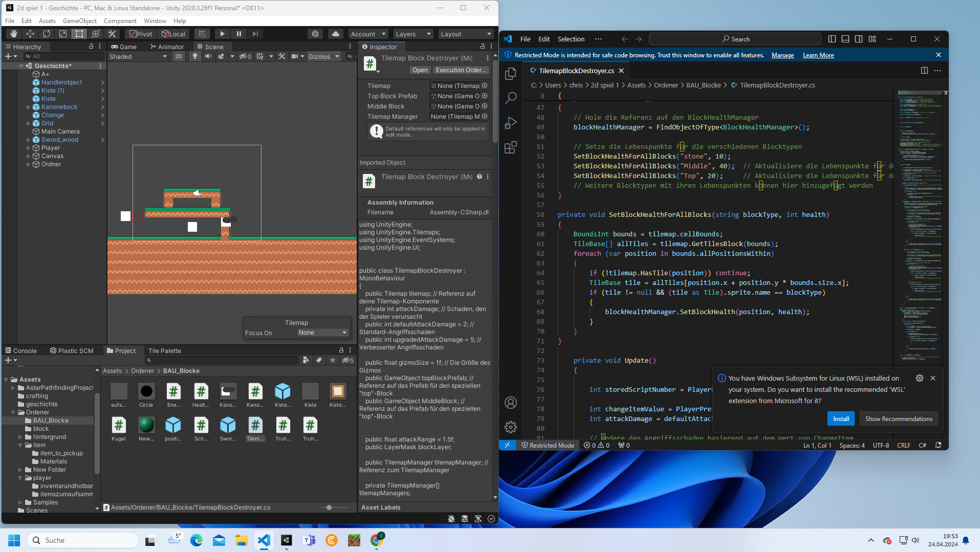Toggle 2D view mode in Scene
This screenshot has height=552, width=980.
[x=178, y=57]
